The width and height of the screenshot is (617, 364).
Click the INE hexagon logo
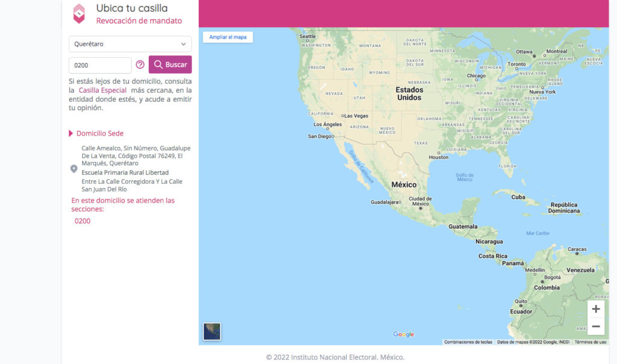(x=79, y=14)
